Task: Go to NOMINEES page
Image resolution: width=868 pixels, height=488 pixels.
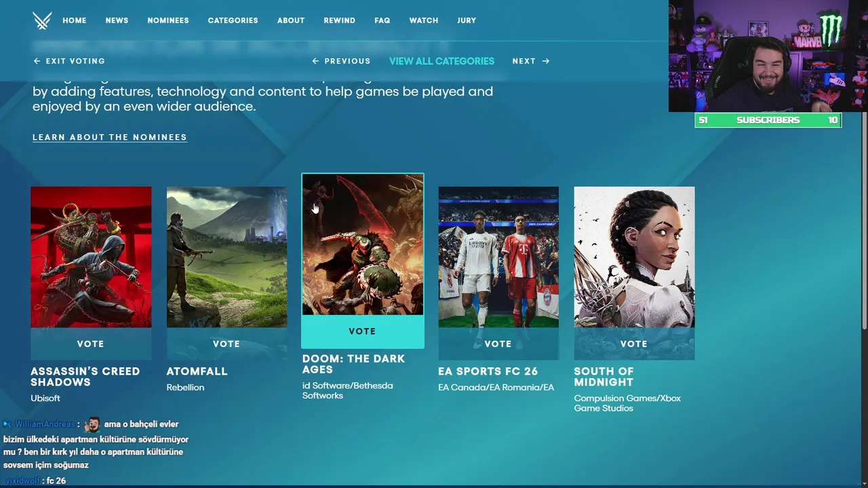Action: click(x=168, y=20)
